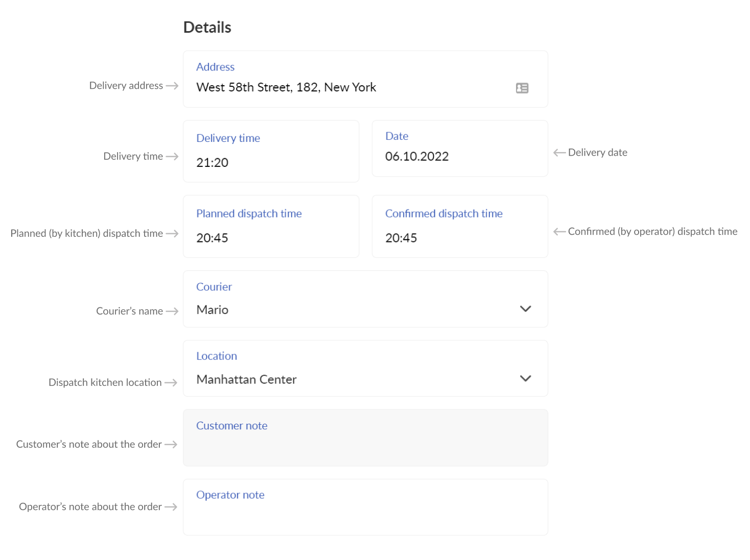Screen dimensions: 750x560
Task: Edit the Date field showing 06.10.2022
Action: coord(460,149)
